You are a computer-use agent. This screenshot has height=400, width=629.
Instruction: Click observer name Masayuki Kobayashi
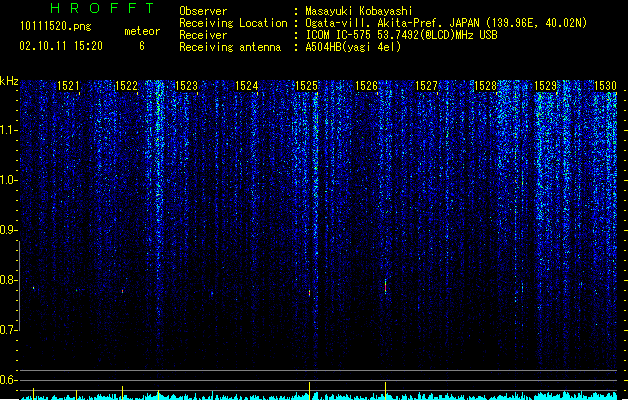coord(359,11)
